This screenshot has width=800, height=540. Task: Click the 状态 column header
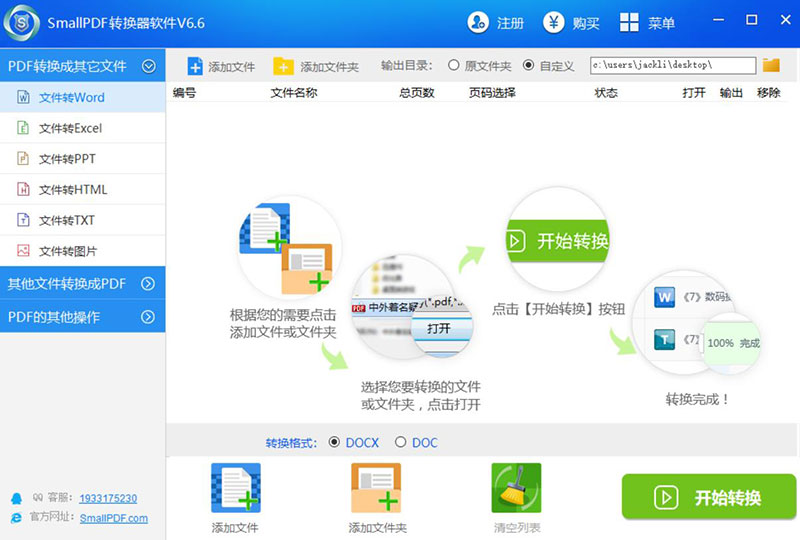[606, 92]
